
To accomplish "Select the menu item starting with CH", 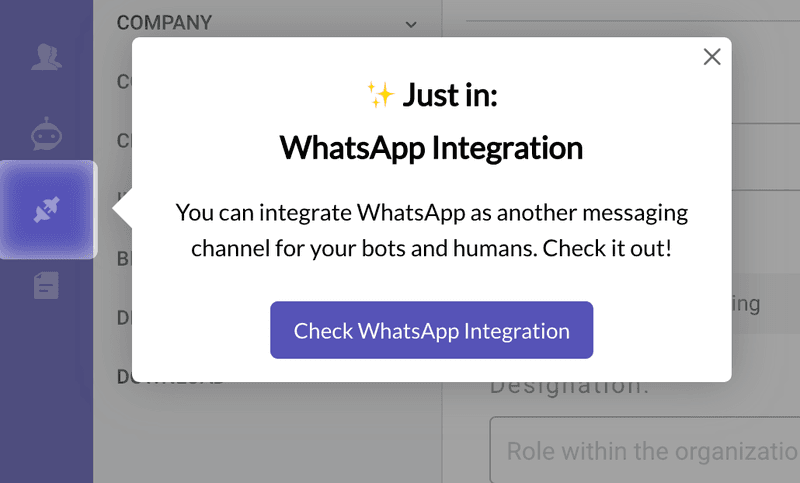I will pyautogui.click(x=124, y=141).
